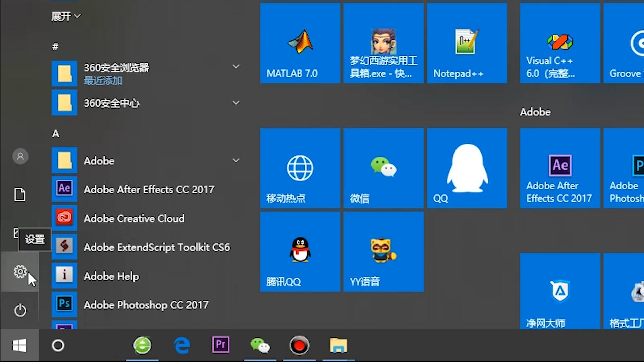Open the QQ penguin tile

click(467, 168)
